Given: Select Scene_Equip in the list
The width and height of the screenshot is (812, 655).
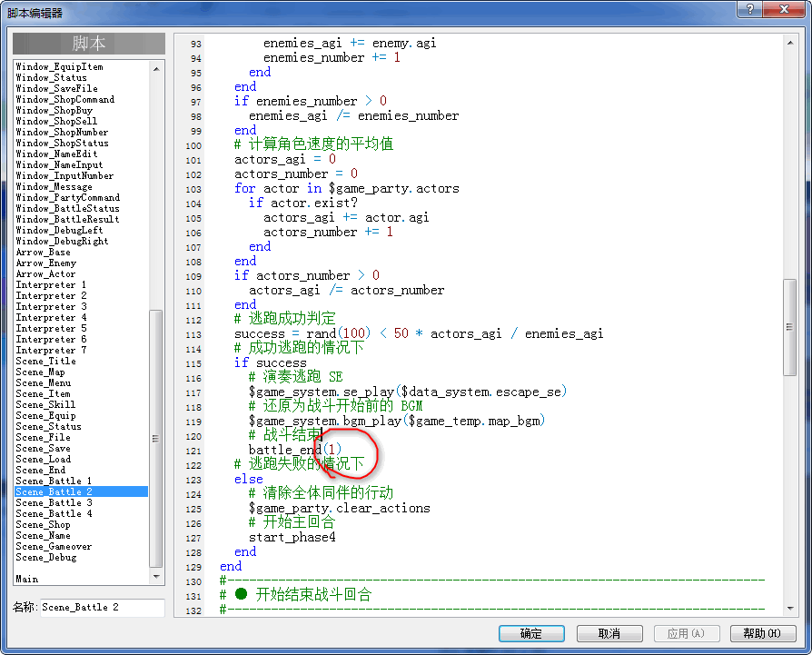Looking at the screenshot, I should pyautogui.click(x=45, y=415).
